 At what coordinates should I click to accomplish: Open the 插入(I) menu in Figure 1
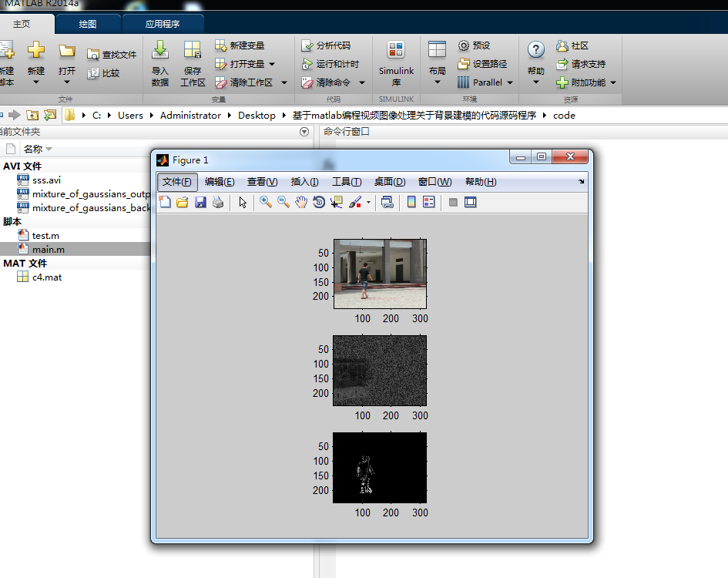(304, 182)
